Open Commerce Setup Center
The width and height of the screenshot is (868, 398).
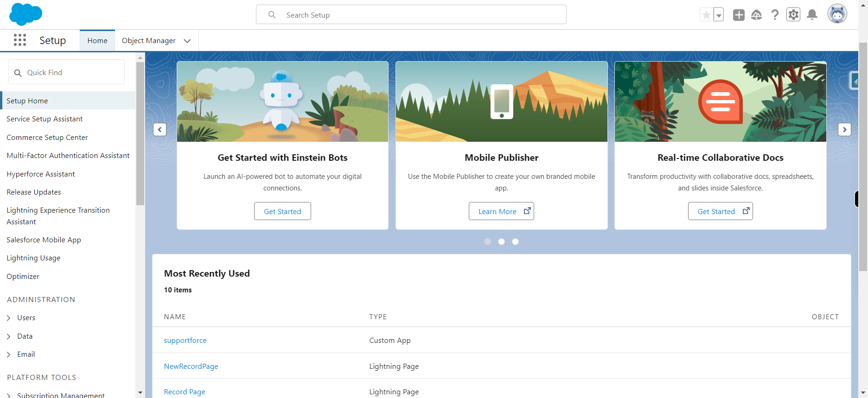pyautogui.click(x=47, y=138)
